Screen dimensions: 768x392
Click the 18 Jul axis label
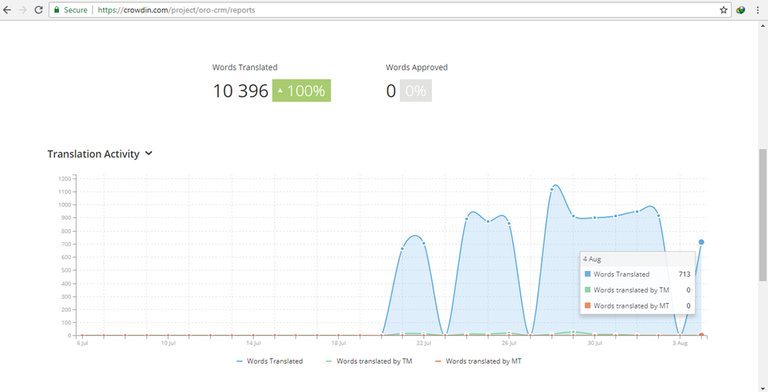[338, 343]
